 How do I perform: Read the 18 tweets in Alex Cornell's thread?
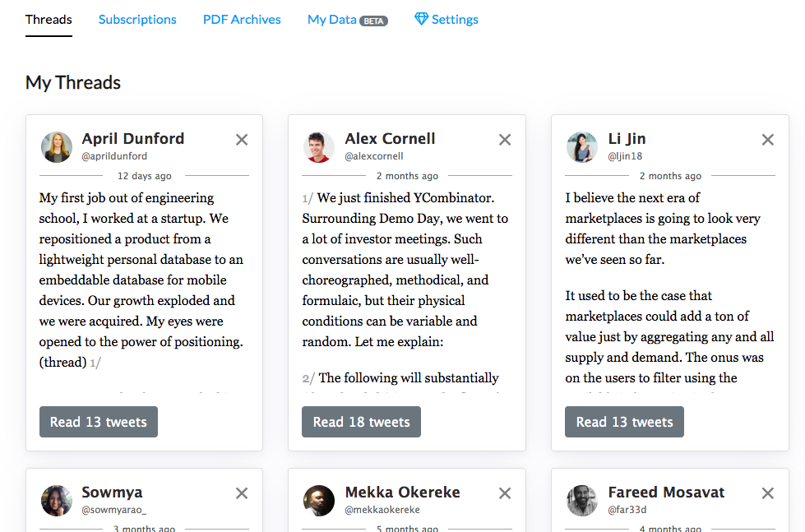click(361, 421)
